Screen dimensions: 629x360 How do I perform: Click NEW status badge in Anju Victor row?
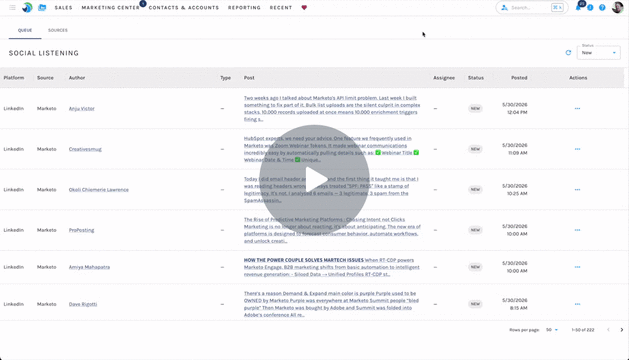475,108
